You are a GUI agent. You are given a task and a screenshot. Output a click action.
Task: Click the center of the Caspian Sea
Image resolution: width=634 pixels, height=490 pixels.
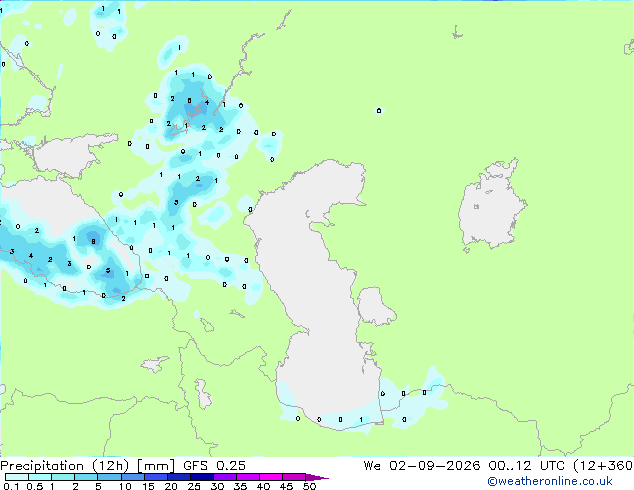[319, 291]
